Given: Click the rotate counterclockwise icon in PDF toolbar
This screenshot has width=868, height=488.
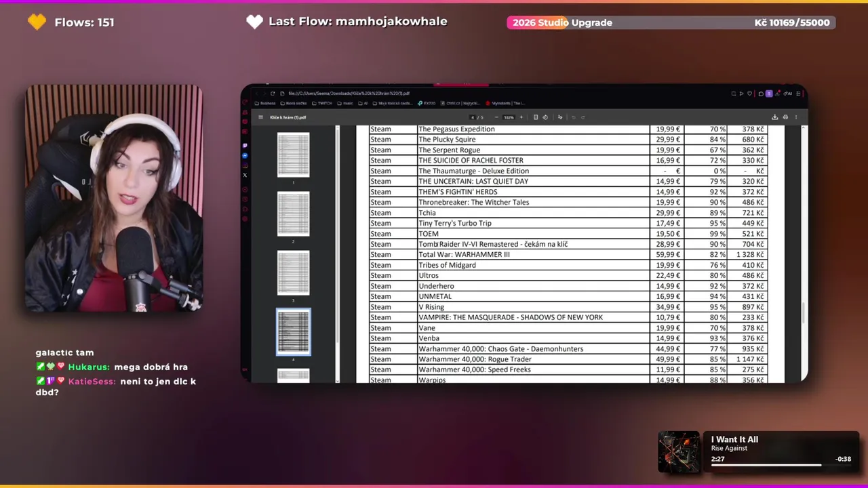Looking at the screenshot, I should click(x=545, y=117).
